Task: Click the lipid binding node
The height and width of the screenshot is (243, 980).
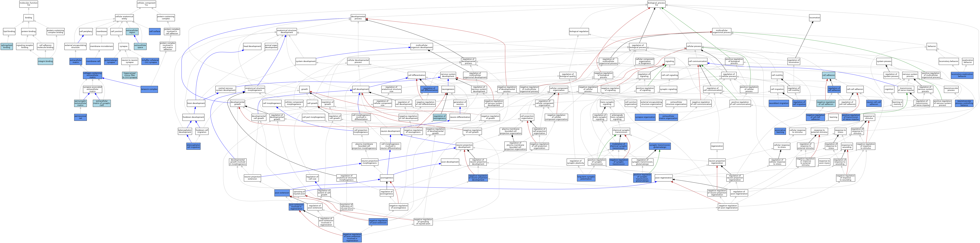Action: pyautogui.click(x=9, y=31)
